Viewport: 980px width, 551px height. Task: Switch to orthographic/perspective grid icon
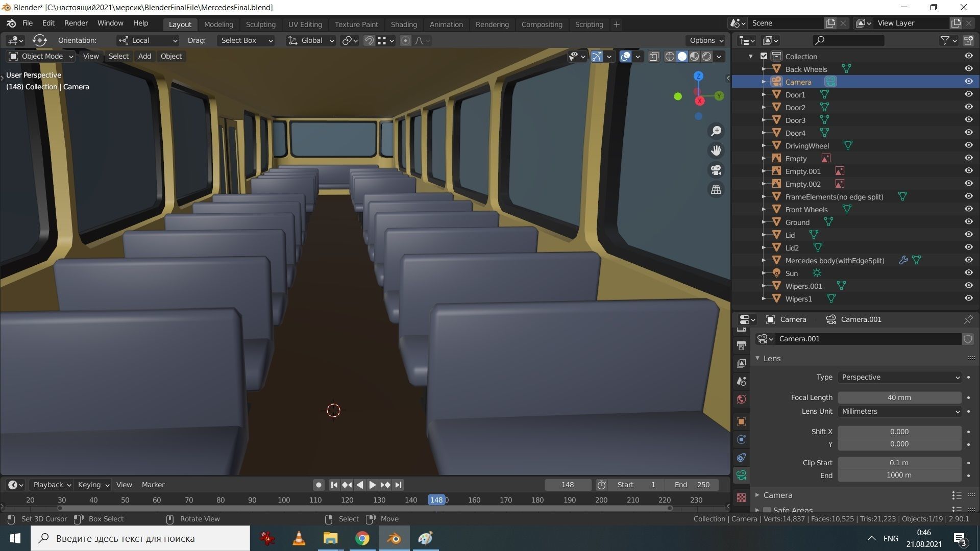[716, 189]
